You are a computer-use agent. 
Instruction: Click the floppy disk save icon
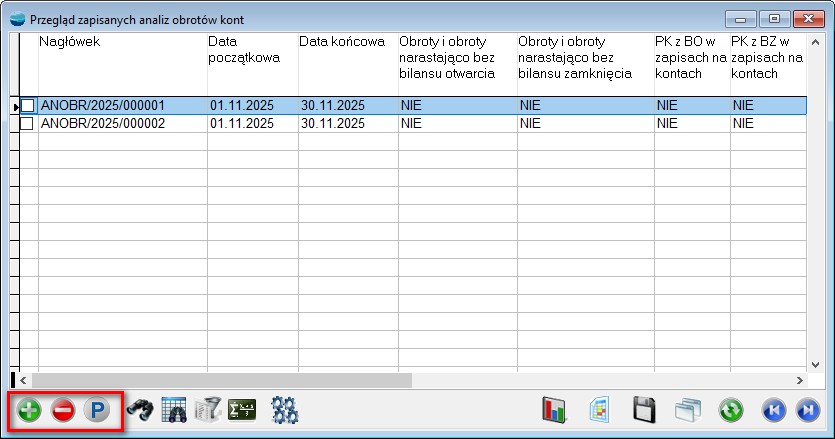point(645,411)
